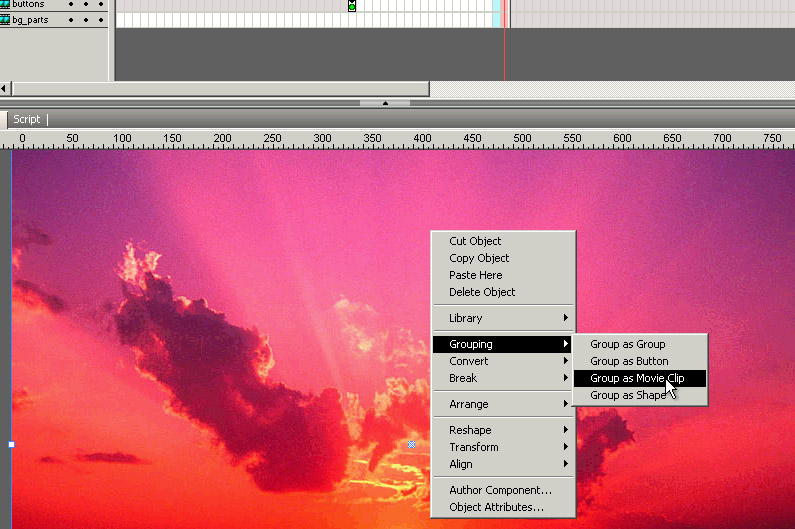795x529 pixels.
Task: Collapse the timeline using the triangle splitter handle
Action: (x=385, y=103)
